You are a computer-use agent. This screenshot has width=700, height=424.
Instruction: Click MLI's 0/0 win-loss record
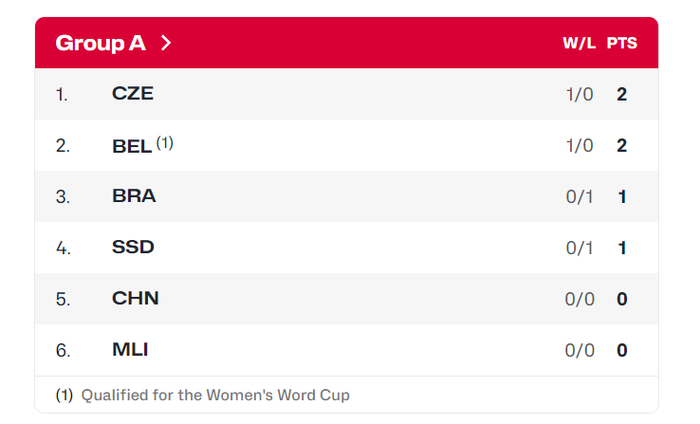tap(579, 350)
